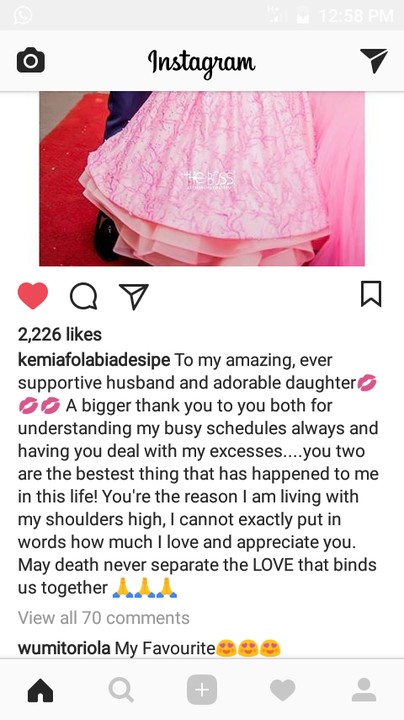Tap the Instagram logo header

pos(202,62)
